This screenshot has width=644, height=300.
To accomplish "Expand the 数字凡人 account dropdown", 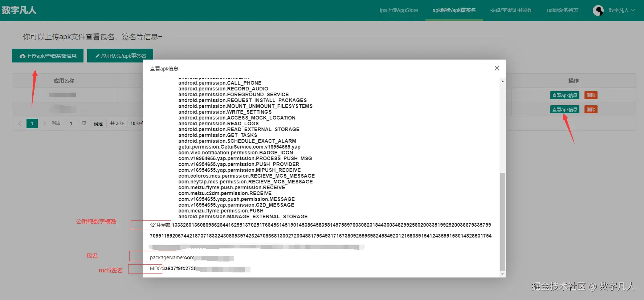I will pyautogui.click(x=621, y=10).
